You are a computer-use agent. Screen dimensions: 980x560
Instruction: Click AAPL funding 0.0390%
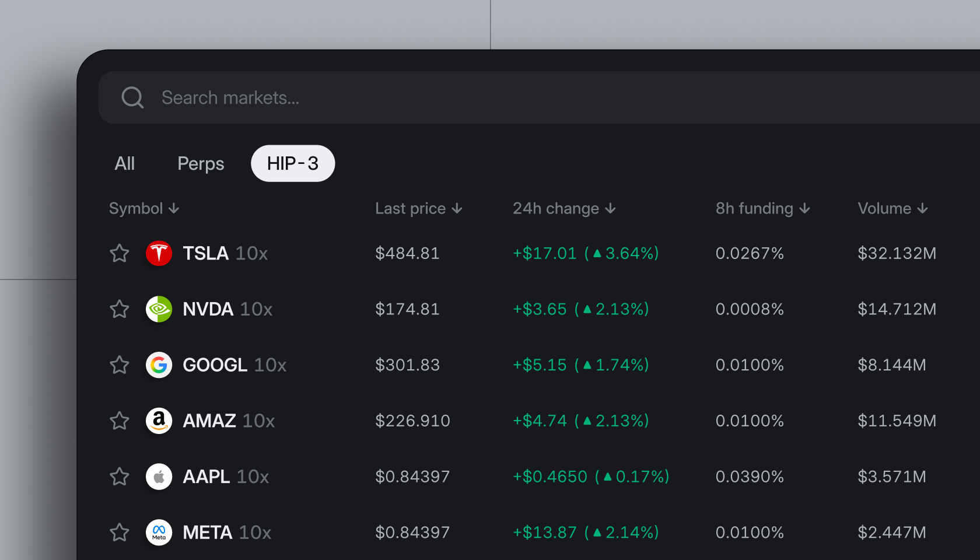750,477
